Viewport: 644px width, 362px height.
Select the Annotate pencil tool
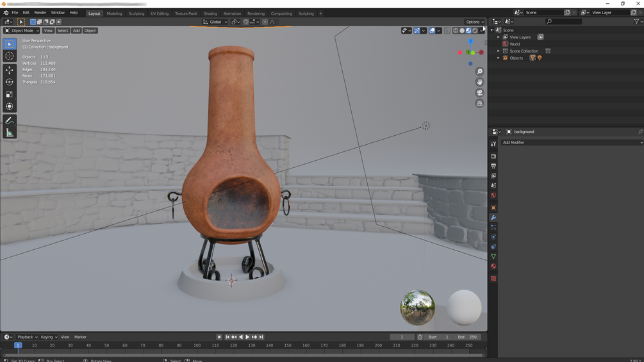10,120
